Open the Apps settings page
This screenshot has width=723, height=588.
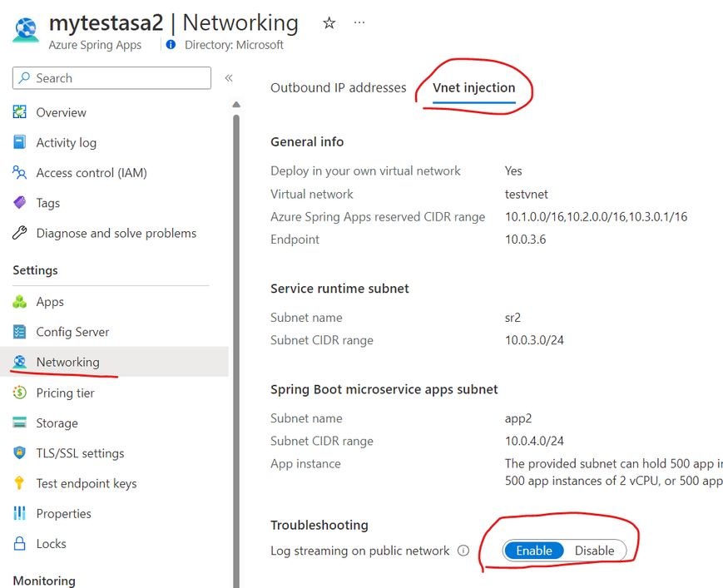[50, 302]
